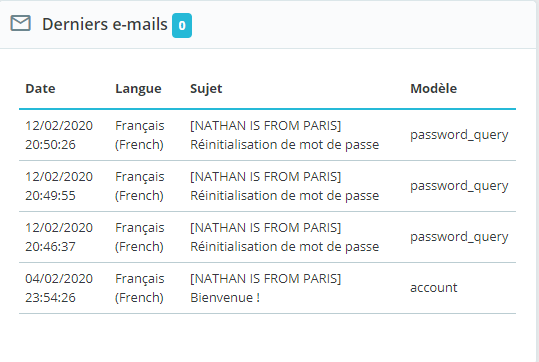
Task: Click password_query in the 20:49:55 row
Action: pos(459,186)
